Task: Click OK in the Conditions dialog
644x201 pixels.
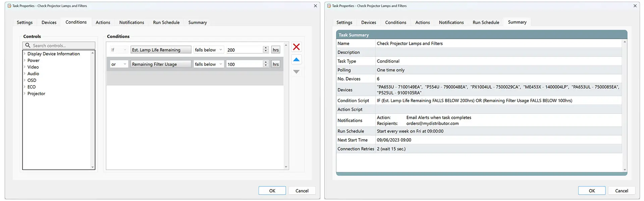Action: [x=272, y=191]
